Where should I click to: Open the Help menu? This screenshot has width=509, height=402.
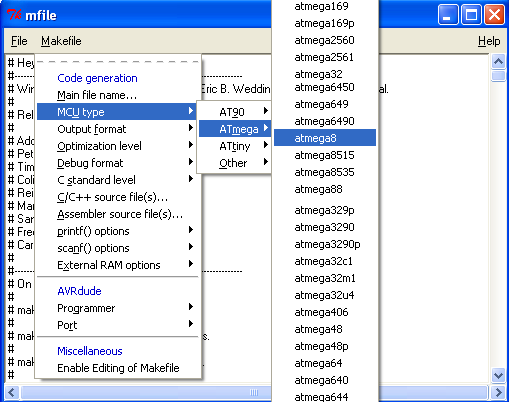click(489, 41)
